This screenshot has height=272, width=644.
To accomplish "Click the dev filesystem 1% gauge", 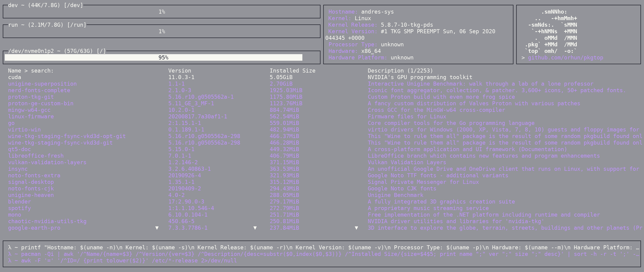I will [162, 12].
